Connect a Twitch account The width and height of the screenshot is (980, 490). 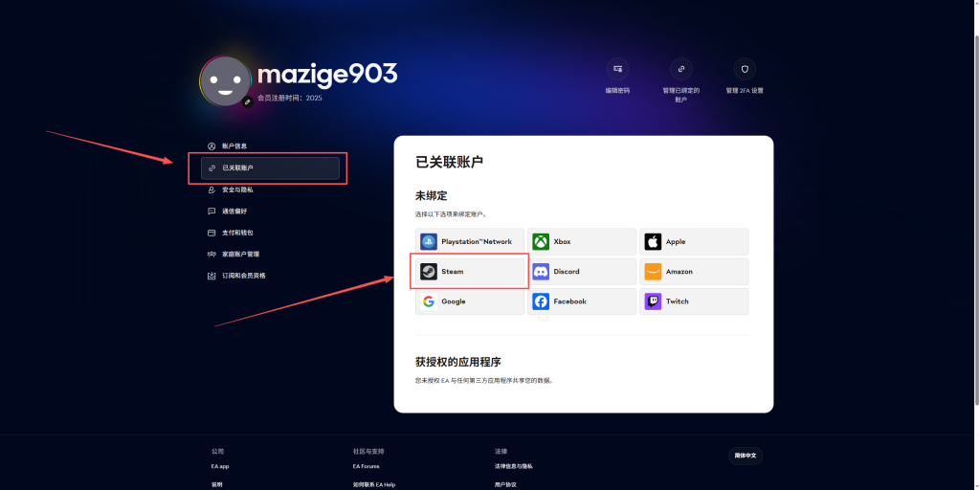coord(694,301)
